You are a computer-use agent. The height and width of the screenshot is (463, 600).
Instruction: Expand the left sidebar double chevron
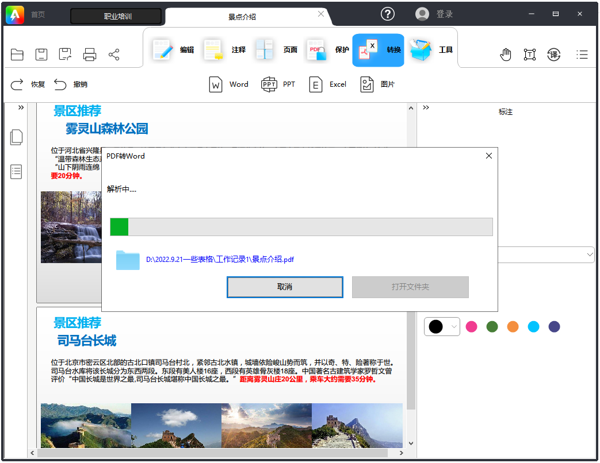(x=21, y=108)
